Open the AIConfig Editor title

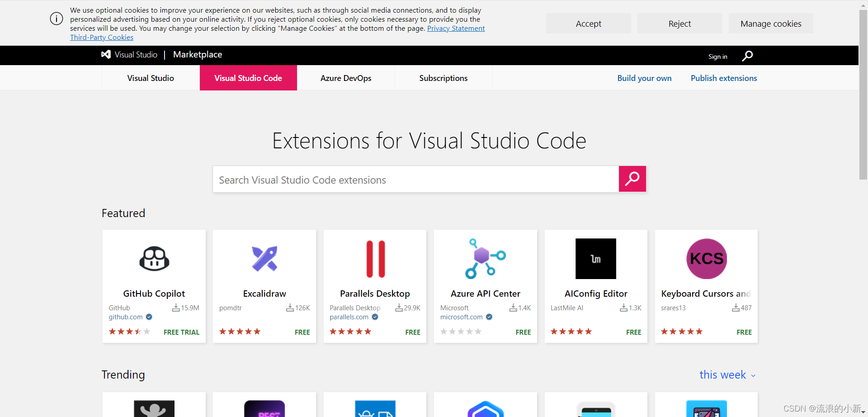(x=596, y=294)
